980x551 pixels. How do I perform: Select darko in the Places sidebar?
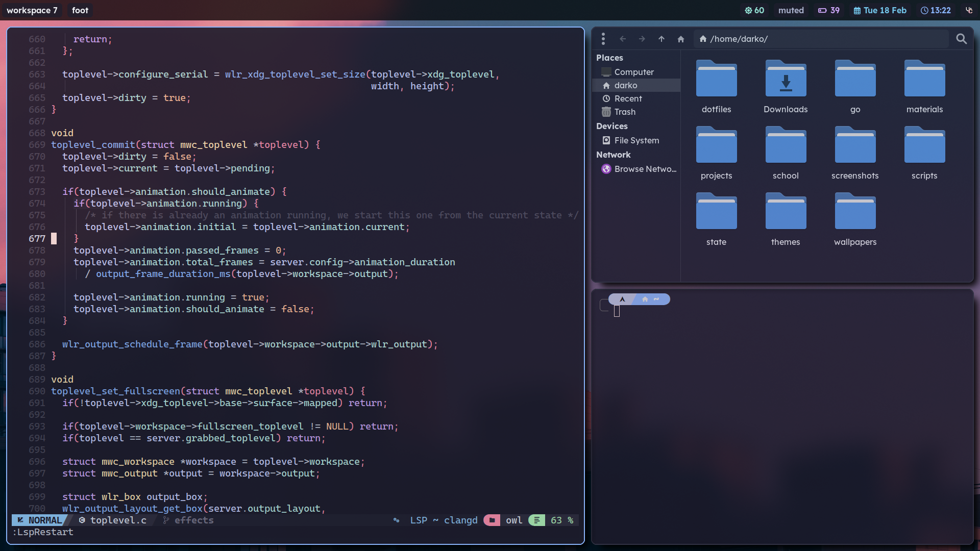636,85
